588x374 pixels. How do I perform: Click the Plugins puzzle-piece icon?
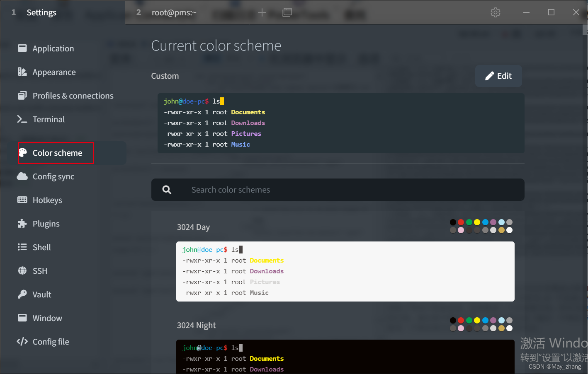(22, 224)
